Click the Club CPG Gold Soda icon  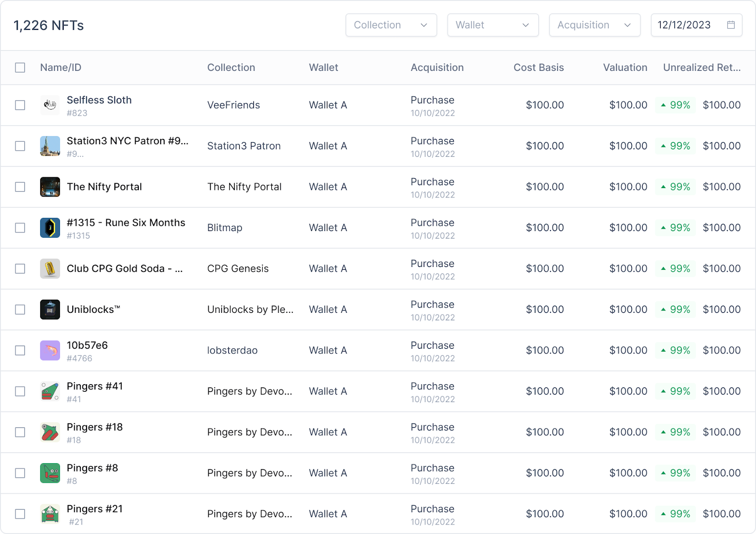tap(50, 268)
